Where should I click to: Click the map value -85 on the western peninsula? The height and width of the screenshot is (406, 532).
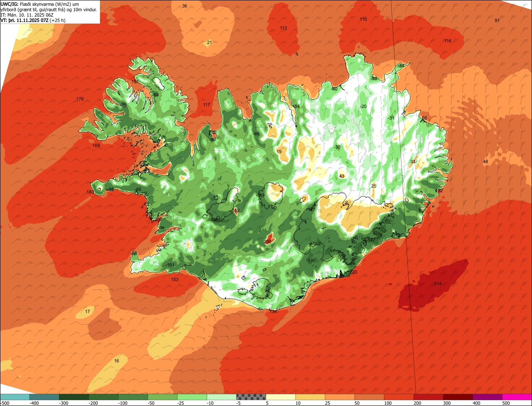click(x=138, y=190)
